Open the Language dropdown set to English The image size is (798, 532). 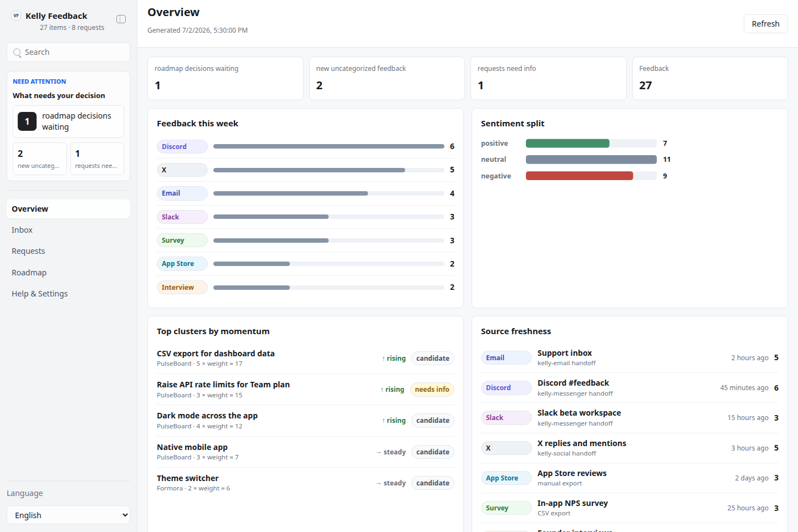pos(69,515)
